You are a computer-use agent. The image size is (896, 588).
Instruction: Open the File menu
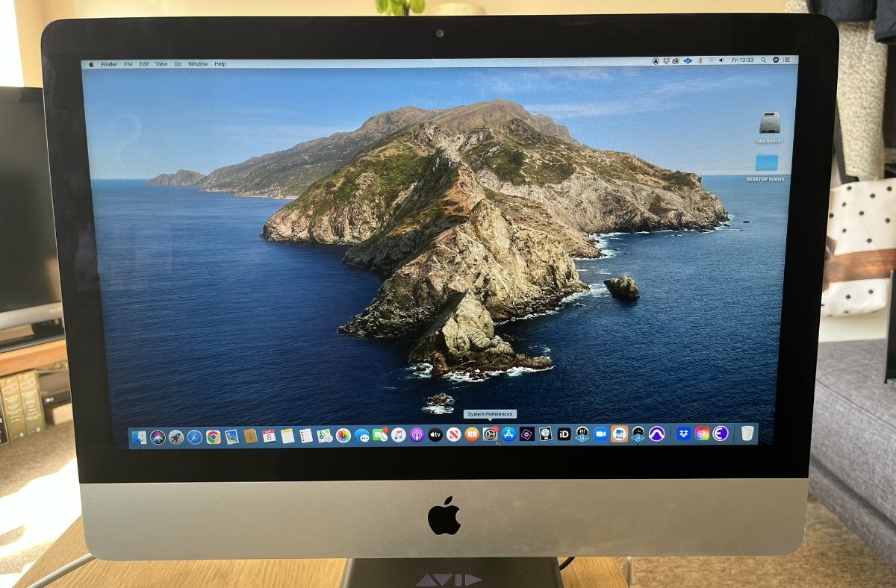click(128, 64)
